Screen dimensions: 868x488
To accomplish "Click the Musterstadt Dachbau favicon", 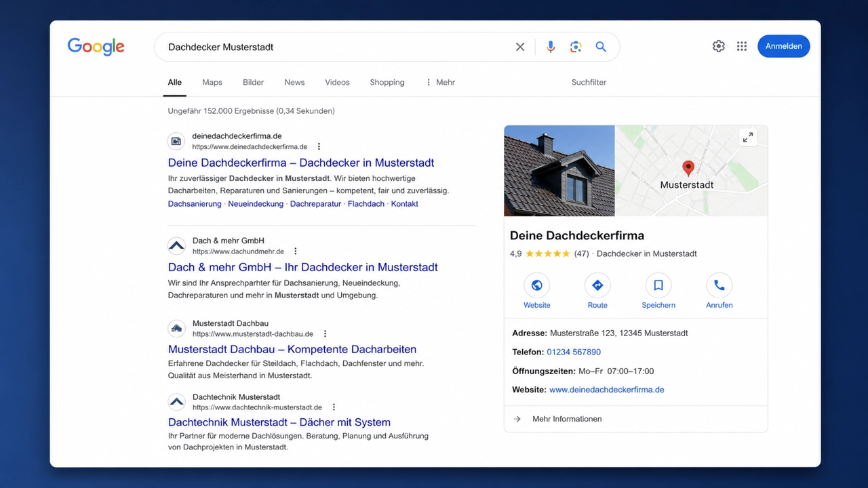I will [x=176, y=329].
